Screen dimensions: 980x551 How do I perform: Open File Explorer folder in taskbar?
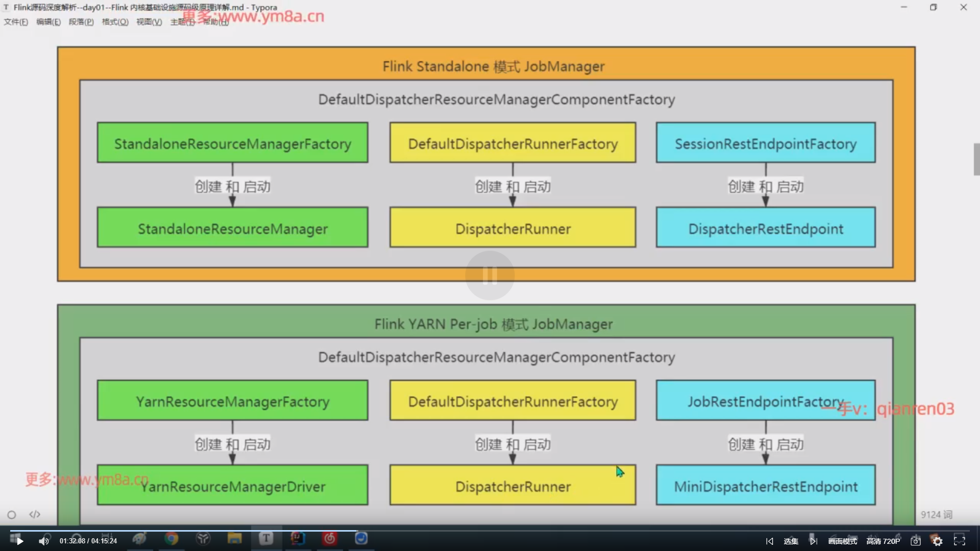pyautogui.click(x=234, y=539)
